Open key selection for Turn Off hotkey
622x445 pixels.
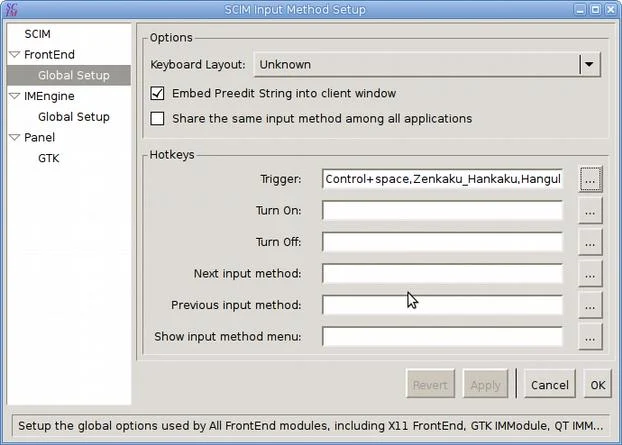point(590,242)
